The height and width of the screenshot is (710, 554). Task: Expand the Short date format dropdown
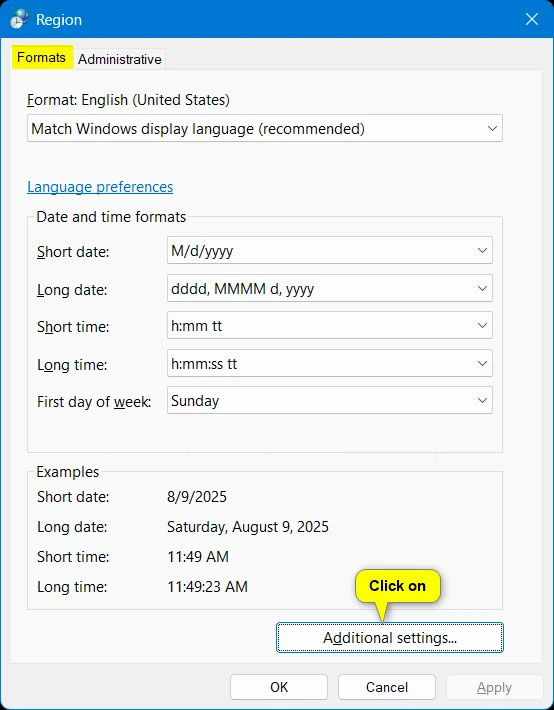(329, 250)
